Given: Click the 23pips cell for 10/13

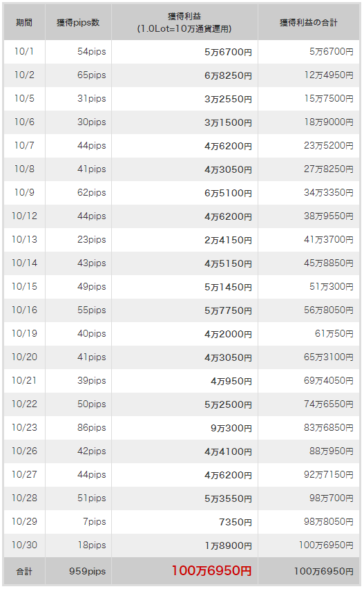Looking at the screenshot, I should [78, 240].
